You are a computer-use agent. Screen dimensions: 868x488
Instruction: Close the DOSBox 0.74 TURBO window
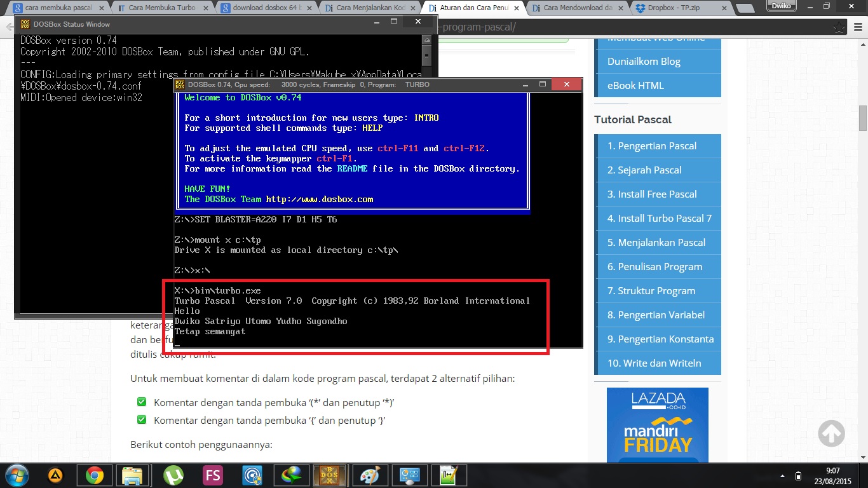[566, 85]
